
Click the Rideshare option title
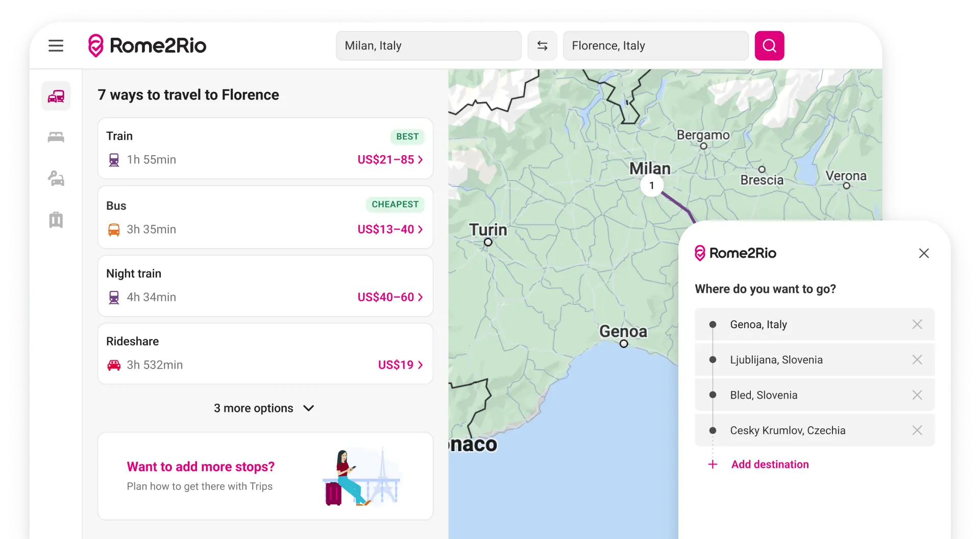click(x=133, y=341)
